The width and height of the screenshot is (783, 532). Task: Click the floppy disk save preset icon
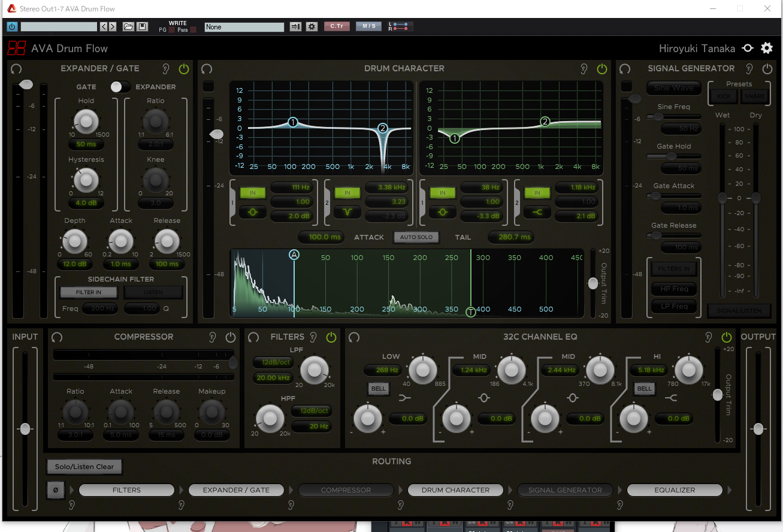coord(142,27)
